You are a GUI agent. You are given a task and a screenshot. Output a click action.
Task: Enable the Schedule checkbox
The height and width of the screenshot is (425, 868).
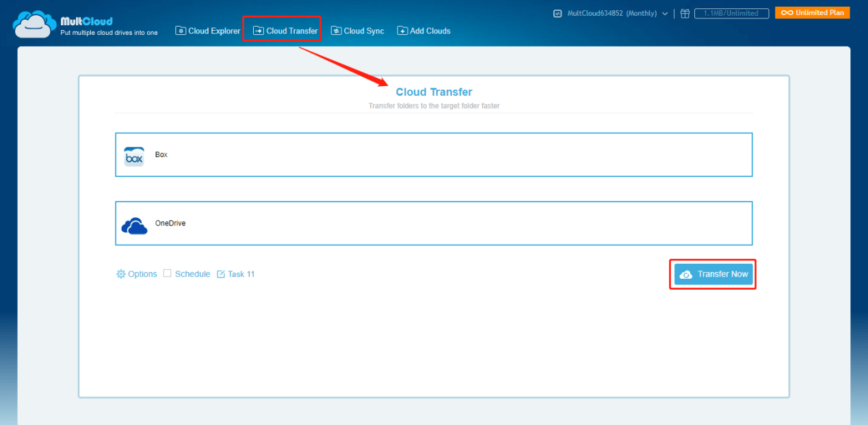[x=167, y=273]
